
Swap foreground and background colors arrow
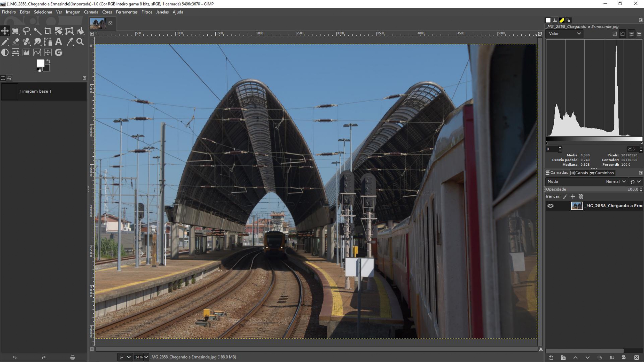pyautogui.click(x=48, y=61)
